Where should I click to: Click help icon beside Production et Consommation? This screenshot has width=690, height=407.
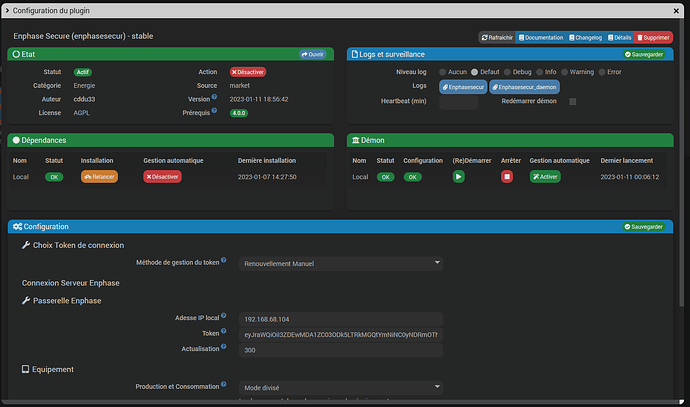click(224, 384)
